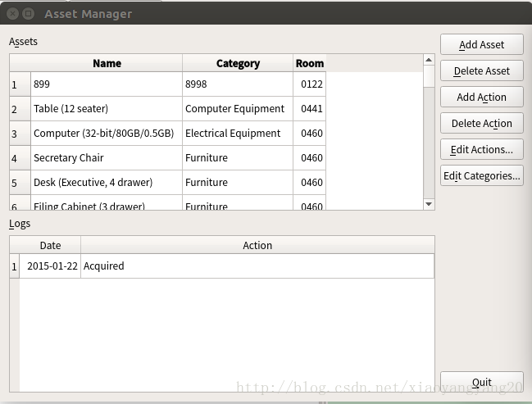The height and width of the screenshot is (404, 532).
Task: Select the log date '2015-01-22'
Action: pos(50,266)
